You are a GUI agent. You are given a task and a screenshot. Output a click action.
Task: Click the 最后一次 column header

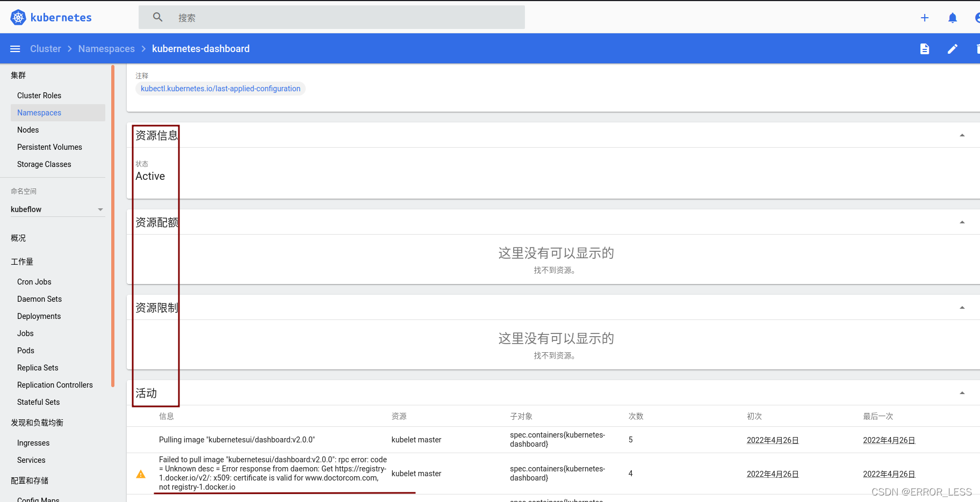pos(878,416)
